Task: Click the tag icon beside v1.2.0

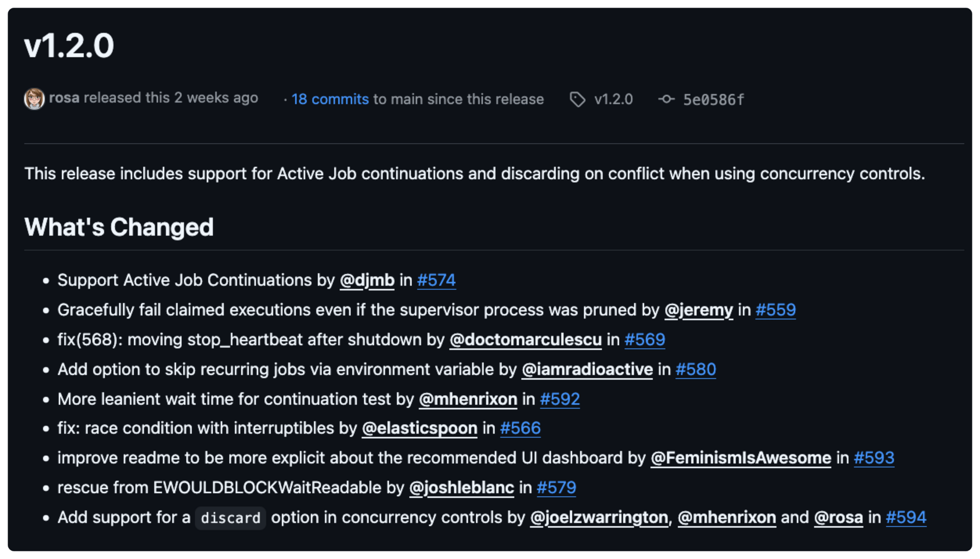Action: coord(577,99)
